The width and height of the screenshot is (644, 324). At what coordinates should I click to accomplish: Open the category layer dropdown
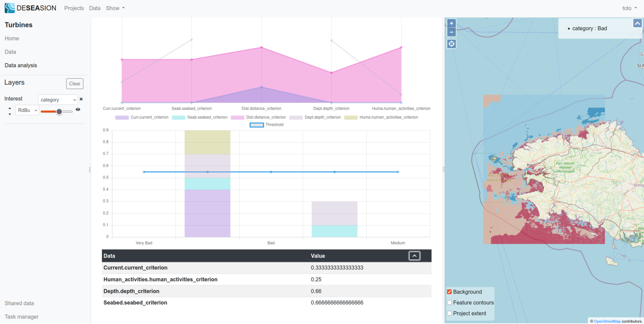point(58,100)
